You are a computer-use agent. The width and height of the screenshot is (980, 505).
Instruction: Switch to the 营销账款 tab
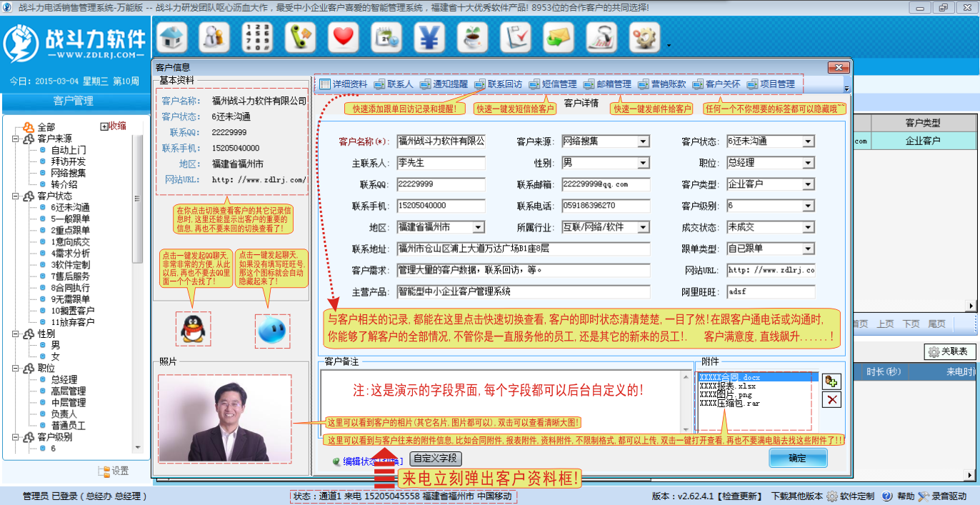pyautogui.click(x=661, y=84)
